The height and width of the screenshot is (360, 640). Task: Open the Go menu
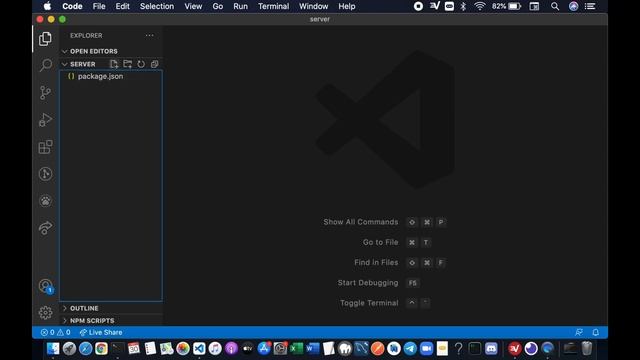[x=218, y=6]
